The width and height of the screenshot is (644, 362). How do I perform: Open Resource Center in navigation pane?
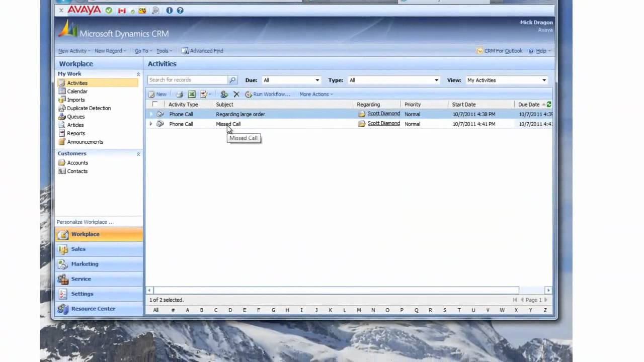pyautogui.click(x=99, y=309)
